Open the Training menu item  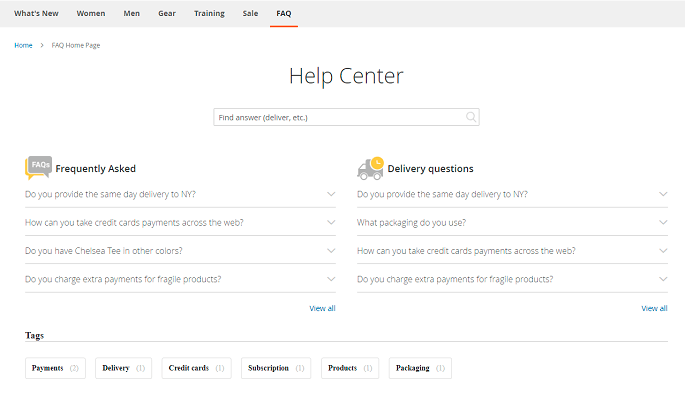(x=209, y=14)
